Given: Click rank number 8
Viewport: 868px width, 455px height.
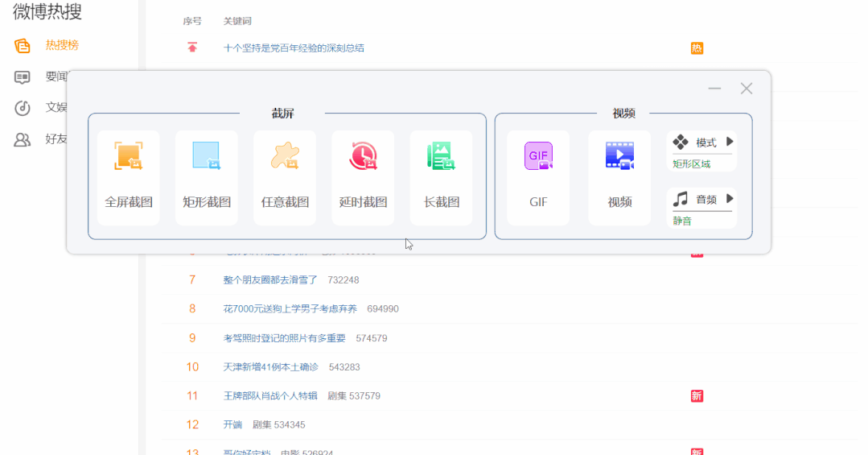Looking at the screenshot, I should (x=192, y=308).
